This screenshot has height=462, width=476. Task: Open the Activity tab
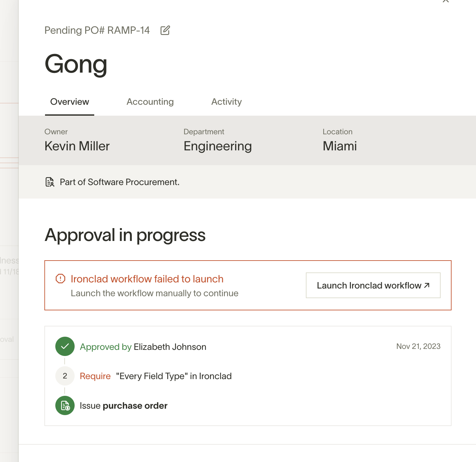click(226, 102)
